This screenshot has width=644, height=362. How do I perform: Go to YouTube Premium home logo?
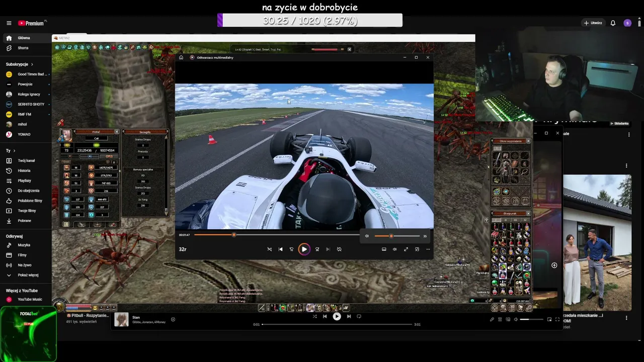(x=32, y=23)
